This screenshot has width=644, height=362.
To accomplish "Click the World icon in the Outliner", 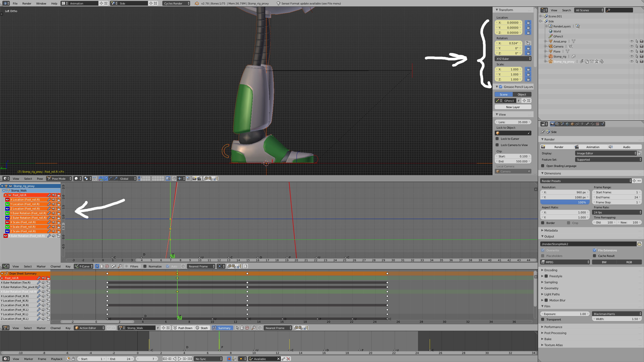I will [551, 31].
